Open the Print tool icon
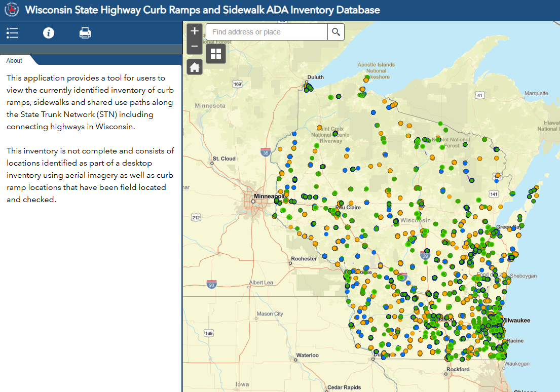 tap(85, 33)
